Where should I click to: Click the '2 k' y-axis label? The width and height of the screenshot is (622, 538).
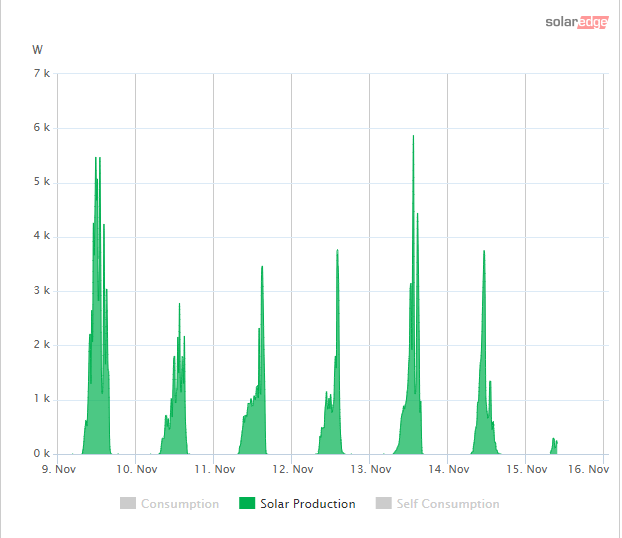42,344
